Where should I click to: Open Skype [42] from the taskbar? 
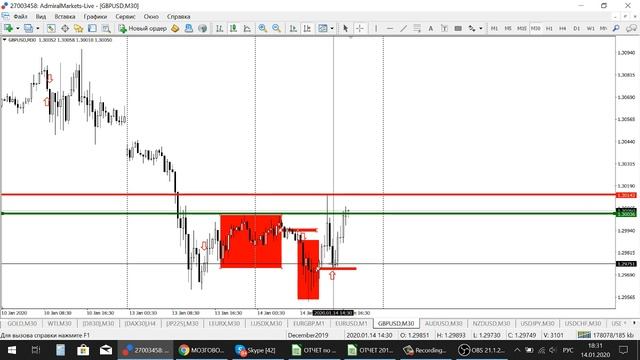pyautogui.click(x=257, y=350)
